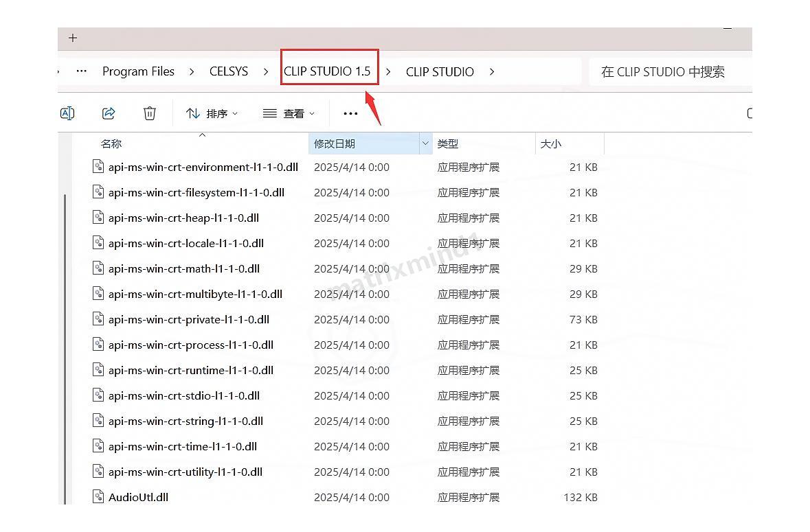This screenshot has height=532, width=810.
Task: Select file api-ms-win-crt-math-l1-1-0.dll
Action: click(x=184, y=269)
